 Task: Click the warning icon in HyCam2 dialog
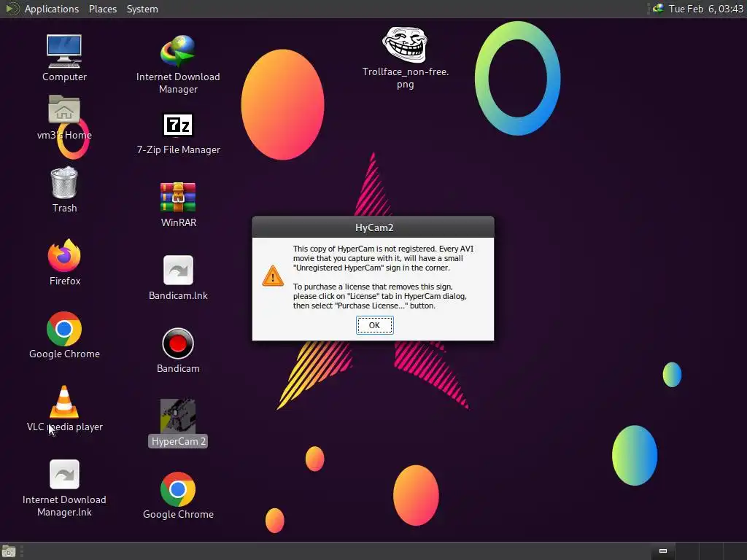pos(273,276)
